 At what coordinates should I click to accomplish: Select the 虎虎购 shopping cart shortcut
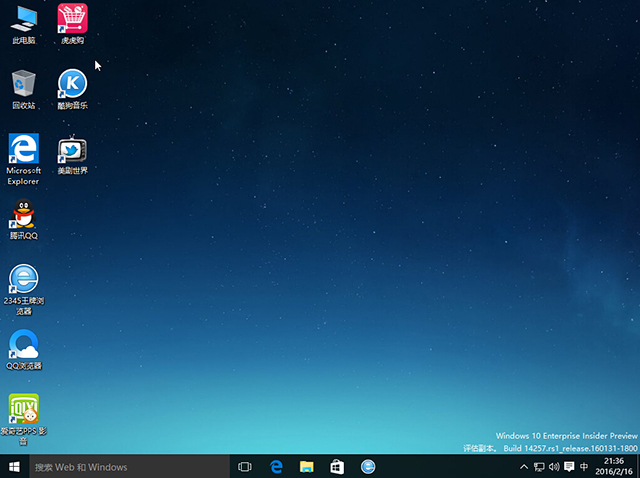click(x=72, y=20)
